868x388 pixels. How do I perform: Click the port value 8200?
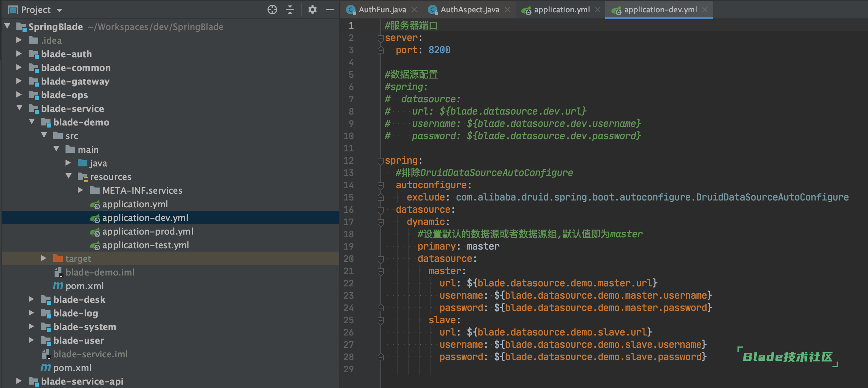pyautogui.click(x=439, y=50)
